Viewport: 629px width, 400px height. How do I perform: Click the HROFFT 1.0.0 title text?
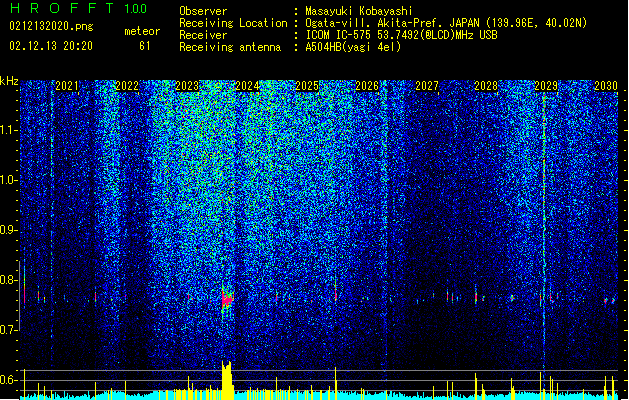(78, 8)
